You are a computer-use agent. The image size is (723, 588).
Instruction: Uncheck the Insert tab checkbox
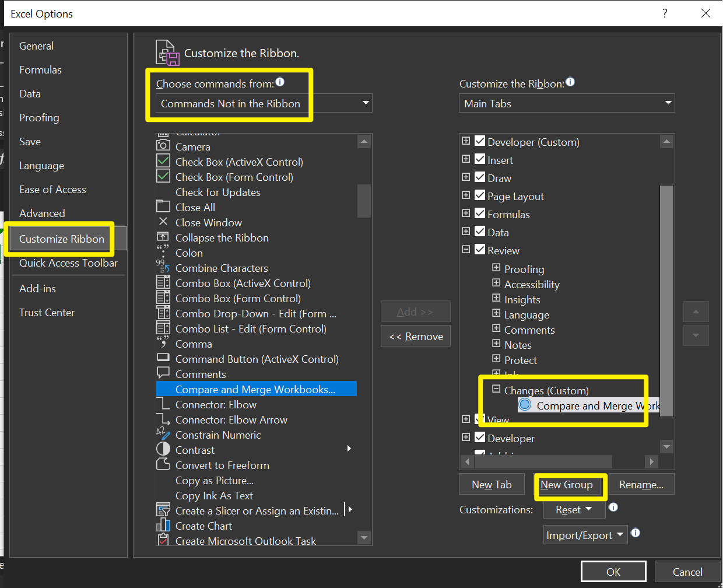coord(480,159)
